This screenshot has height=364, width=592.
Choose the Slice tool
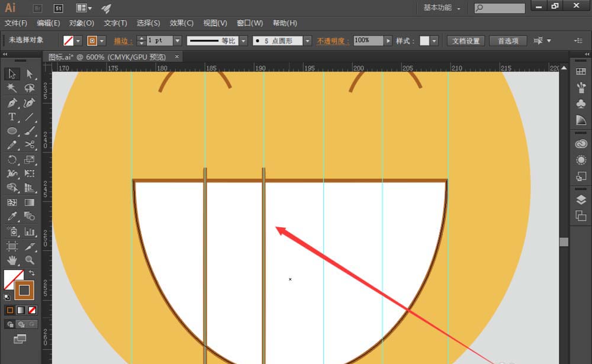[30, 246]
